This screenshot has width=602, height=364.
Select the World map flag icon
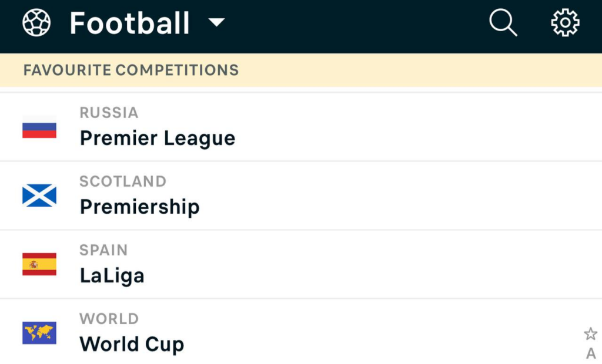[x=39, y=333]
